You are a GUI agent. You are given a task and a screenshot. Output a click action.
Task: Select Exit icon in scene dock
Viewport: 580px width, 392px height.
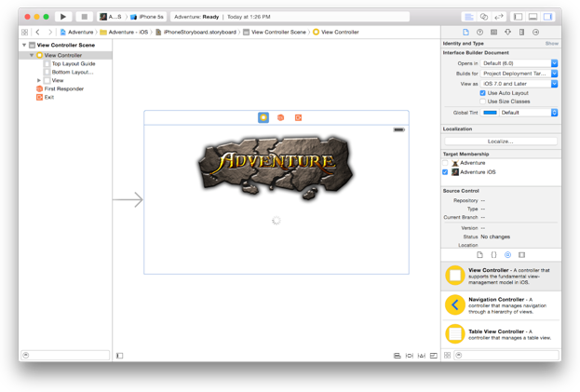tap(298, 117)
